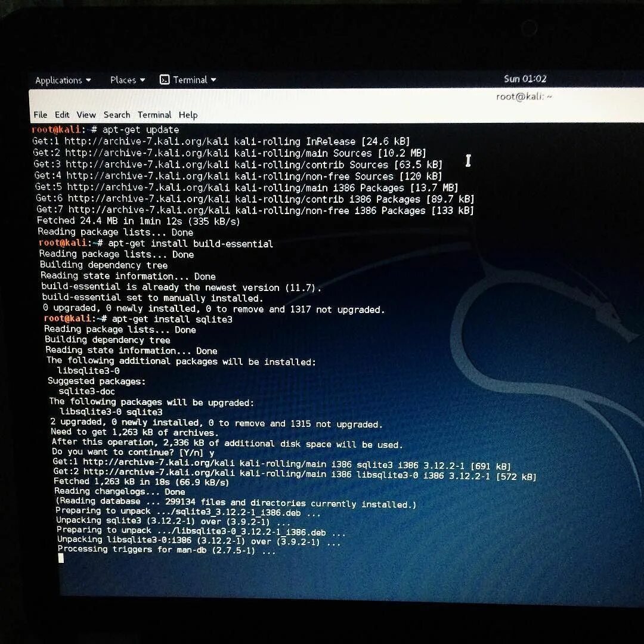Screen dimensions: 644x644
Task: Click 'Unpacking libsqlite3-0:i386' line
Action: click(x=199, y=541)
